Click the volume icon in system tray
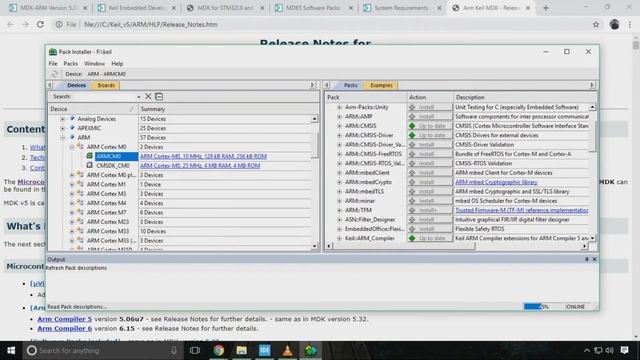Image resolution: width=640 pixels, height=360 pixels. pos(610,350)
